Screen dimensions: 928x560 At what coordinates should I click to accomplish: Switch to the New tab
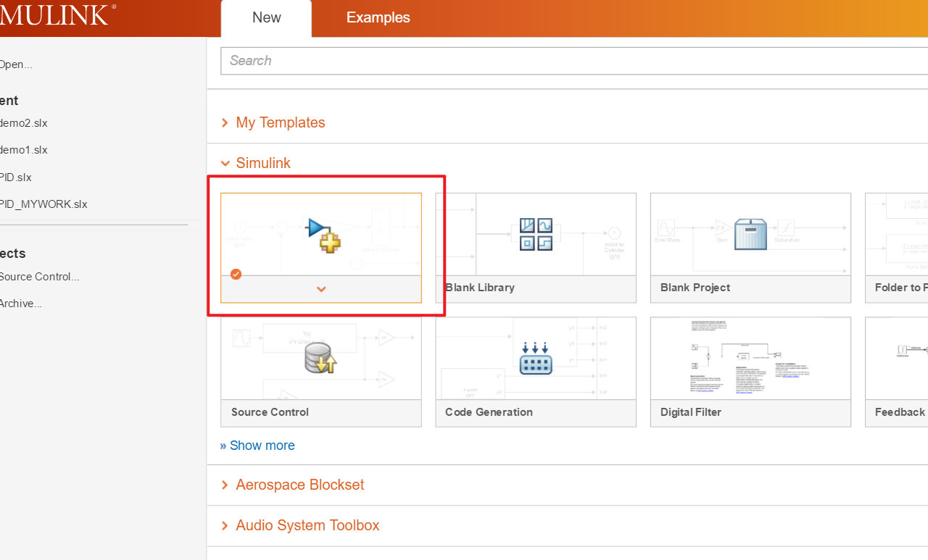click(x=266, y=18)
